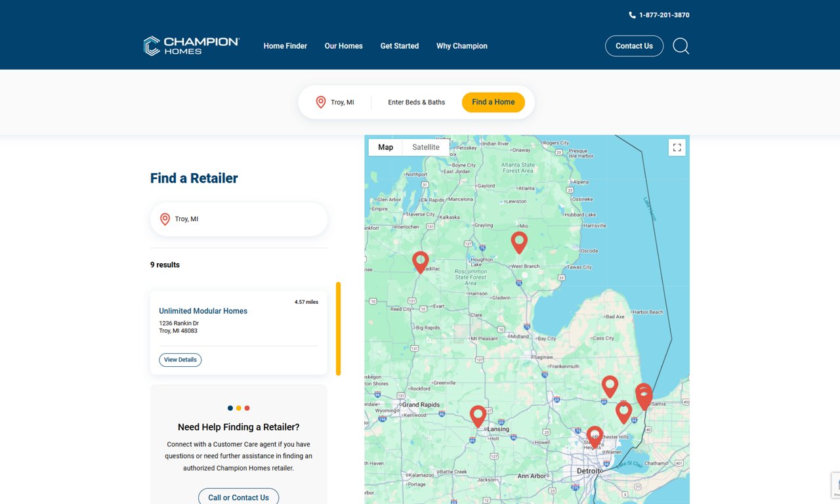
Task: Select Get Started in the navigation
Action: (x=399, y=46)
